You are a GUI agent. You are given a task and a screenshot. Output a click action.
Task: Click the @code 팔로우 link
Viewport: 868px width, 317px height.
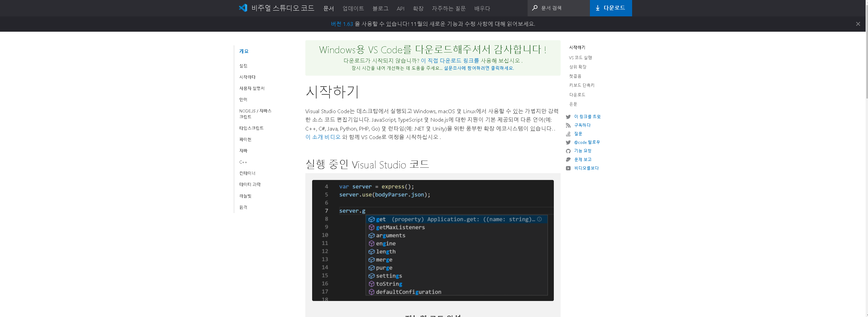[x=587, y=142]
